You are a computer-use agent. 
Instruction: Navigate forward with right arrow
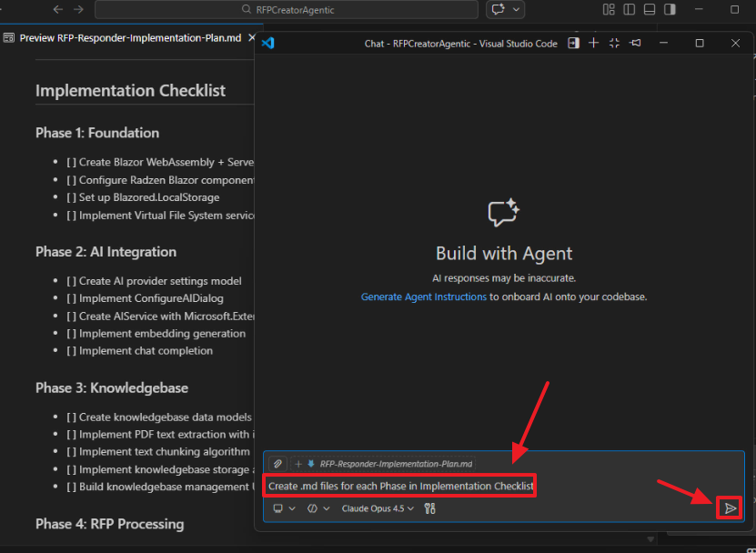78,10
